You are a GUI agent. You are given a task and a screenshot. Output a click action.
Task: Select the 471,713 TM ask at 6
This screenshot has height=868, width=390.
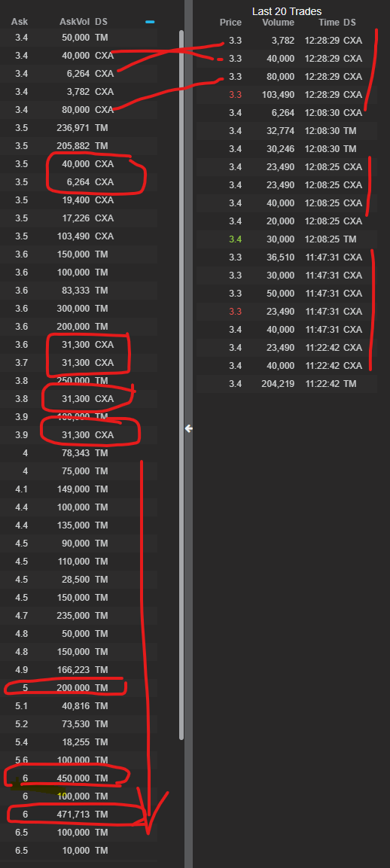pos(78,815)
